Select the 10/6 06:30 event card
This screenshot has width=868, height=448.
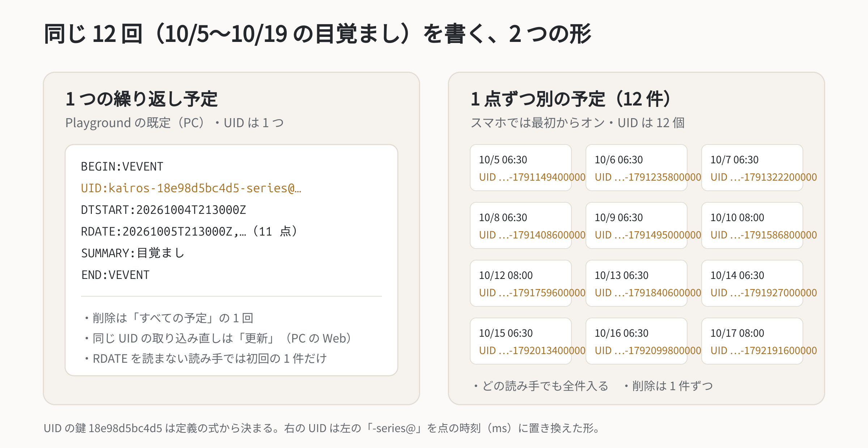tap(637, 168)
